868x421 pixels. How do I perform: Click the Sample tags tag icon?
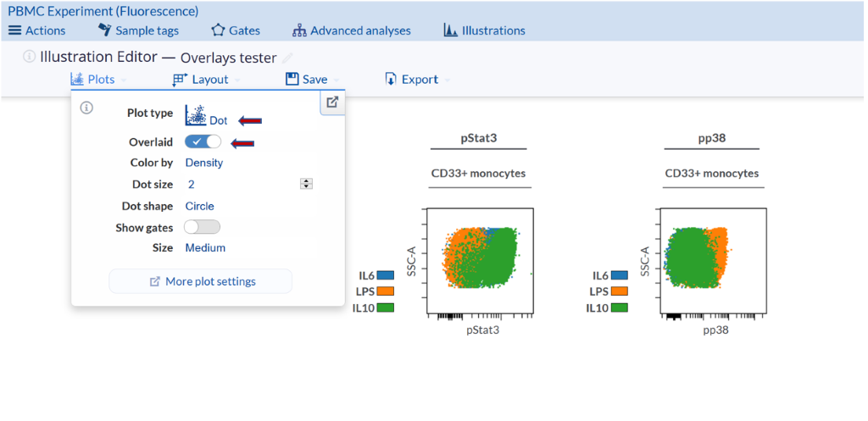[x=104, y=30]
